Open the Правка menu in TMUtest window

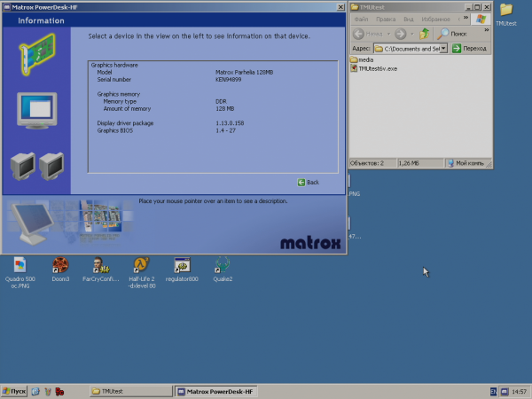386,20
